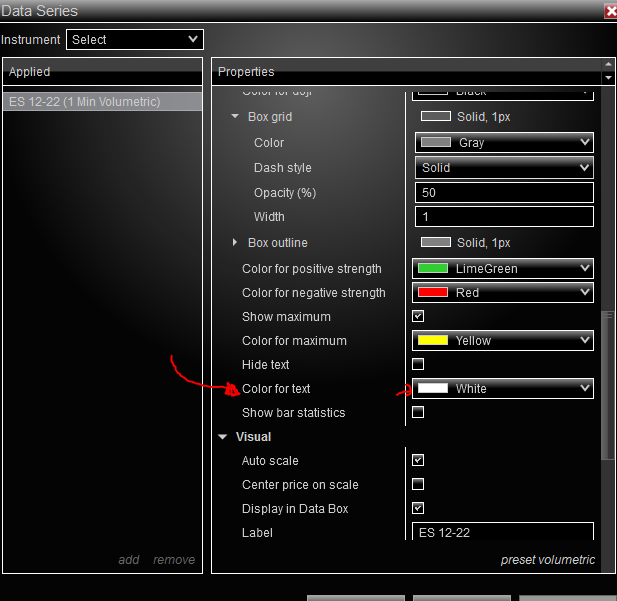Click the White color swatch
Viewport: 617px width, 601px height.
point(433,388)
